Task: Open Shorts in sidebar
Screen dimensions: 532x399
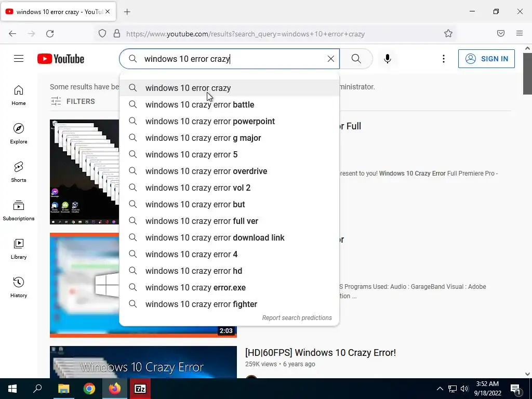Action: click(x=19, y=172)
